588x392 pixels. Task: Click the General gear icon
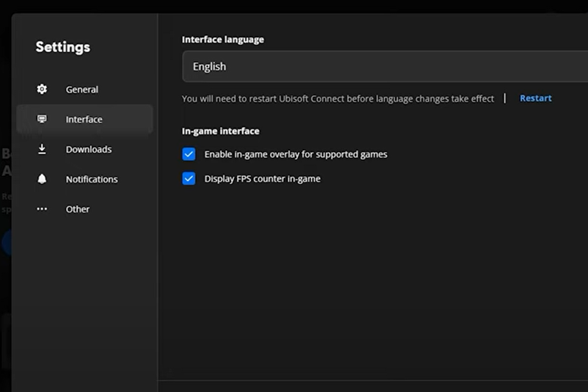(42, 89)
